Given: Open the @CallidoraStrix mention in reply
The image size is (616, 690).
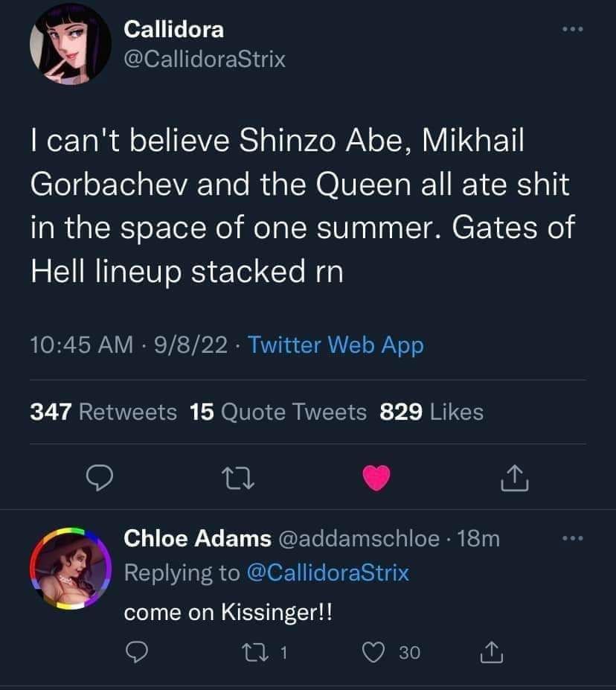Looking at the screenshot, I should [327, 572].
